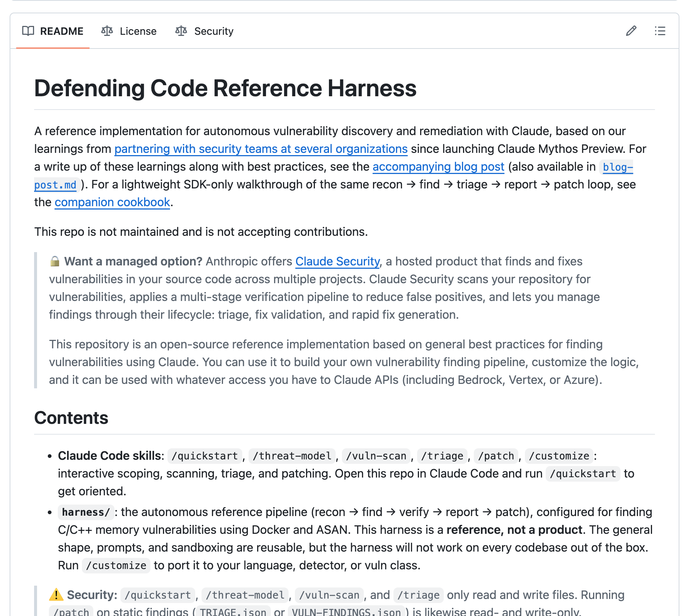692x616 pixels.
Task: Click /quickstart in the Security warning note
Action: (158, 595)
